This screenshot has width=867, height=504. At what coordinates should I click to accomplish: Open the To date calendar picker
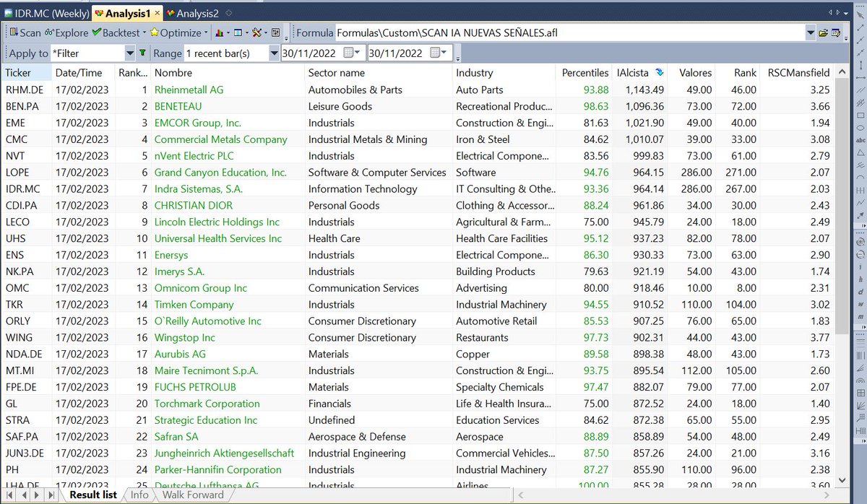coord(437,53)
